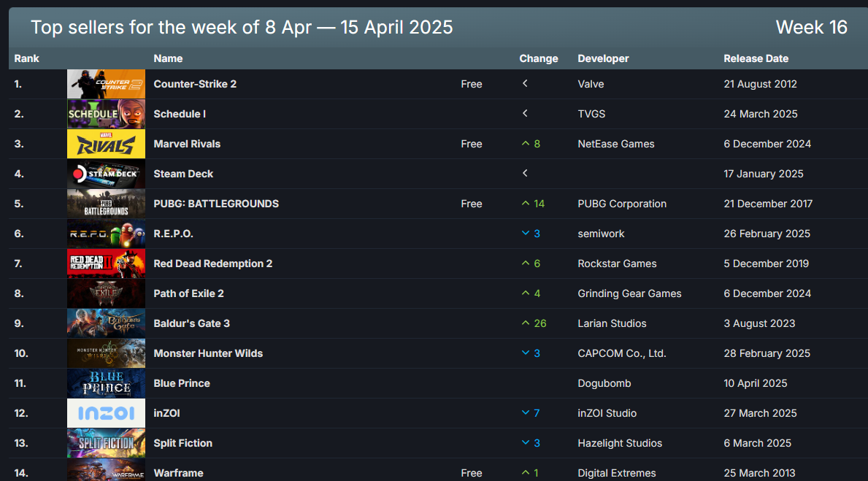
Task: Click the unchanged arrow for Steam Deck
Action: [525, 173]
